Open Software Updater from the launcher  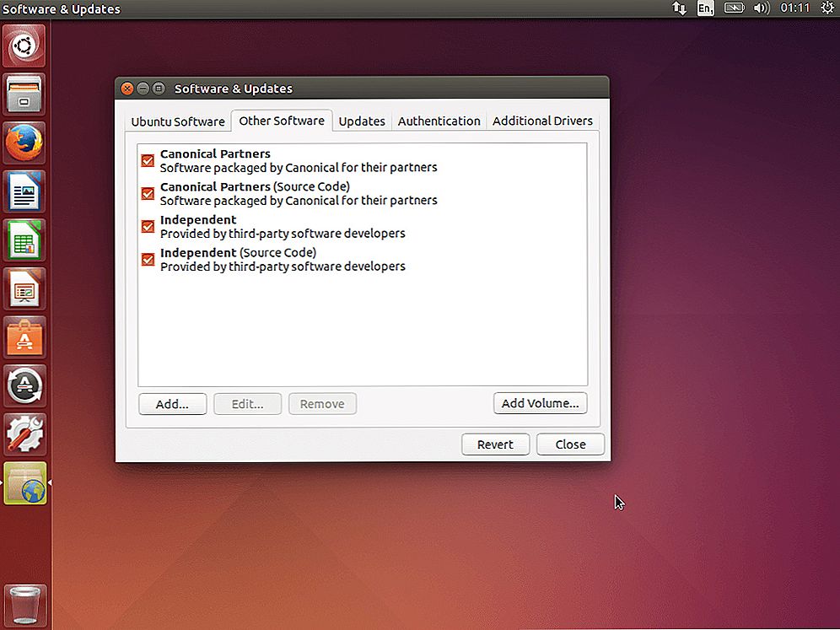(x=24, y=385)
